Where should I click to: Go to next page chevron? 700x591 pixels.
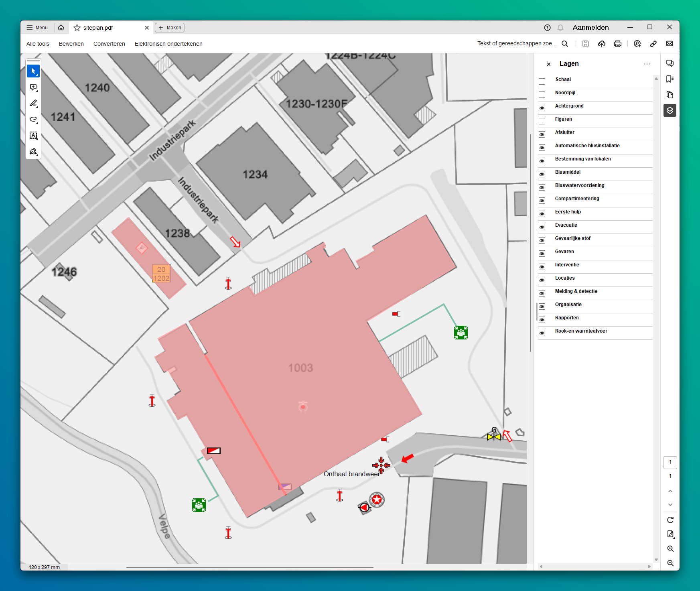point(670,505)
